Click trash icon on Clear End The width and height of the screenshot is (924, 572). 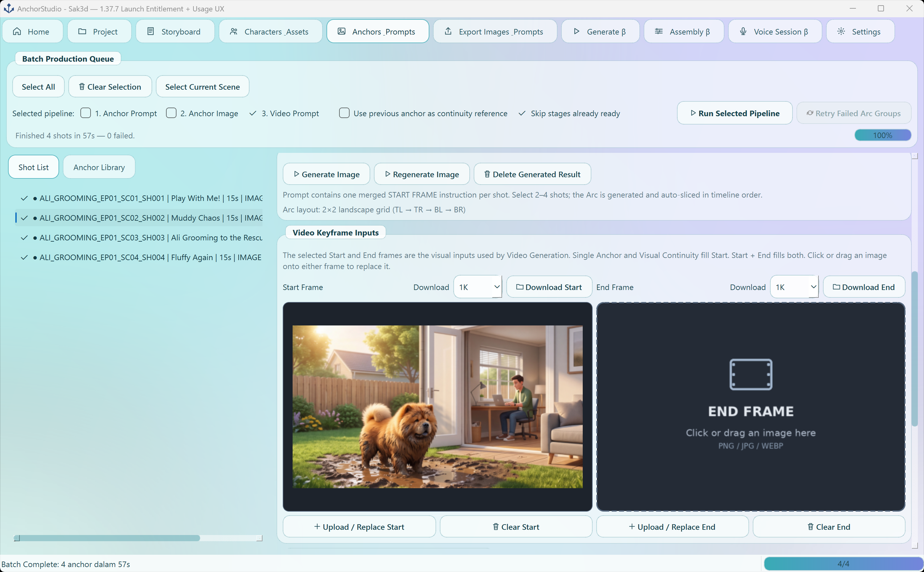[811, 527]
